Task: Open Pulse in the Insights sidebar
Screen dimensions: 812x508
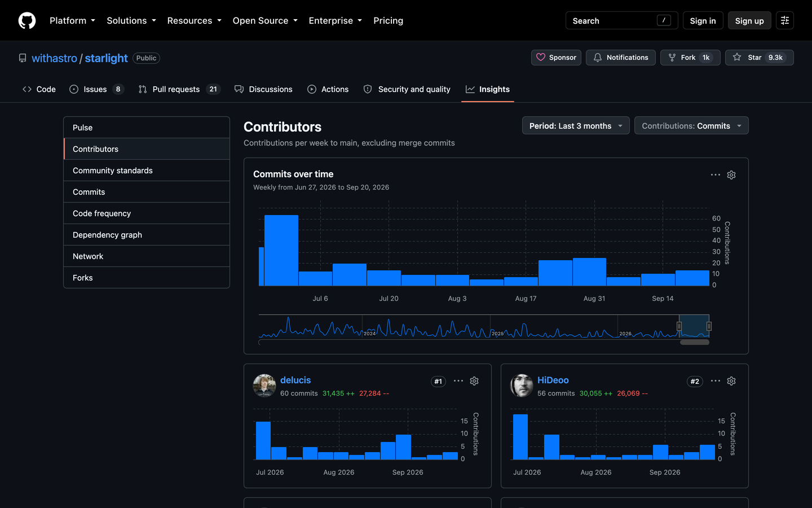Action: tap(147, 128)
